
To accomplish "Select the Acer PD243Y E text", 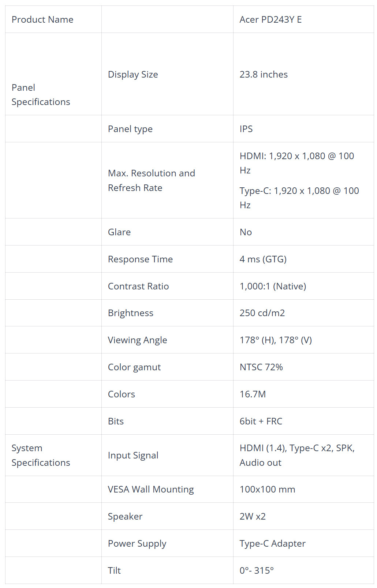I will pos(270,19).
